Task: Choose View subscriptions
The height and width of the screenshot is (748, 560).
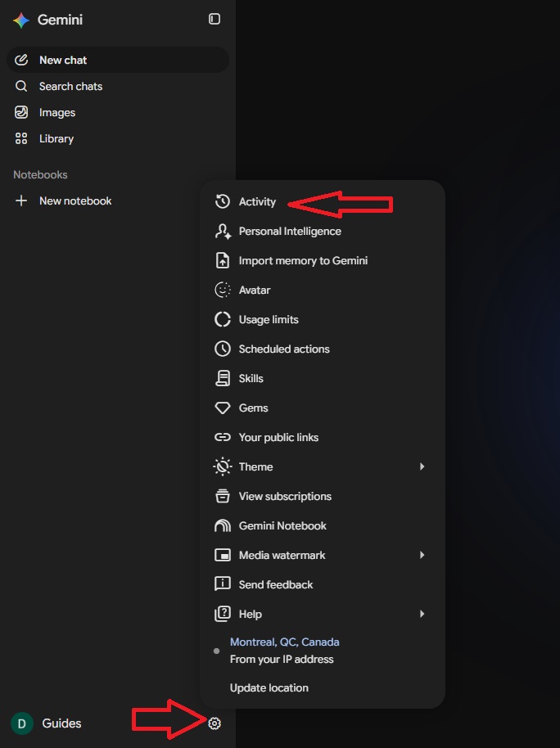Action: [323, 497]
